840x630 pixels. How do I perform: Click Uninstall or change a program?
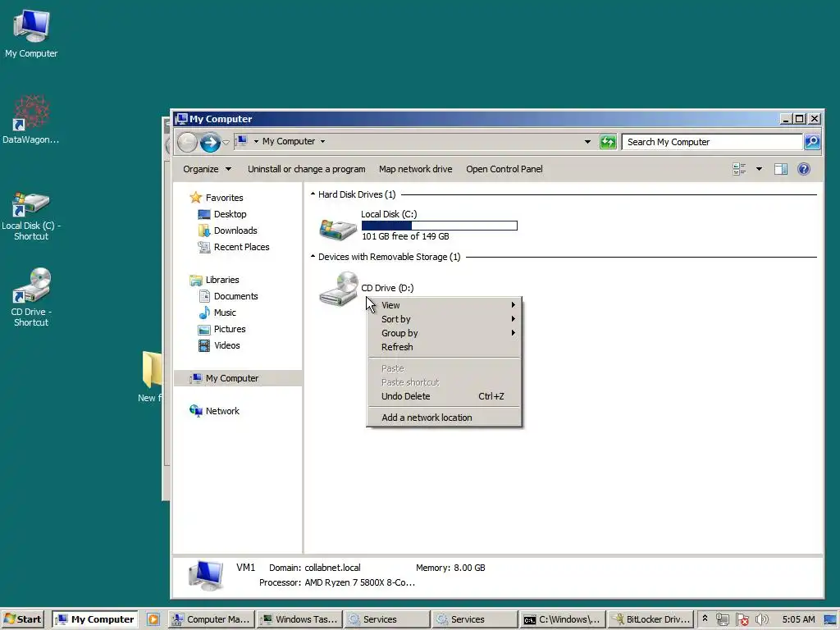pyautogui.click(x=307, y=169)
